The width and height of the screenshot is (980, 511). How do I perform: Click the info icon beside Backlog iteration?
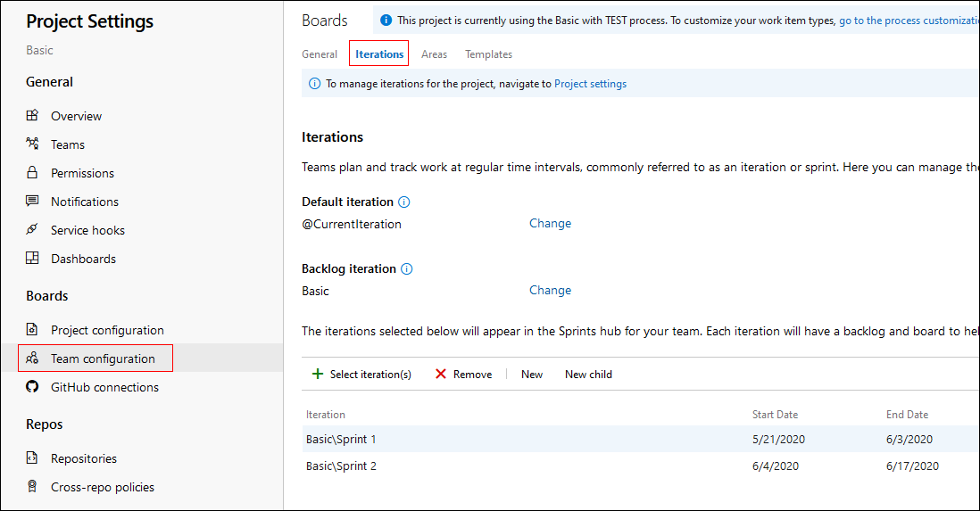coord(407,268)
